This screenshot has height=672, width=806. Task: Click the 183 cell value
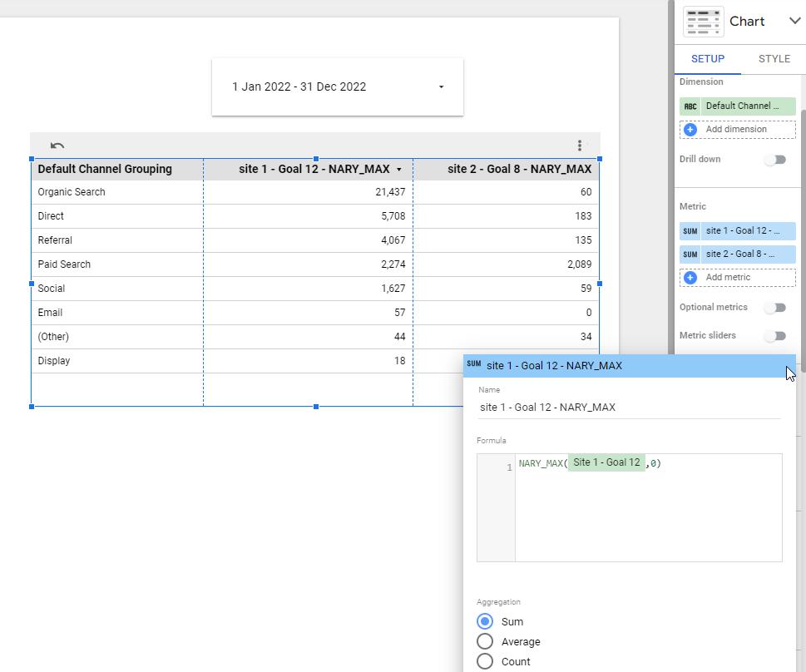(583, 216)
